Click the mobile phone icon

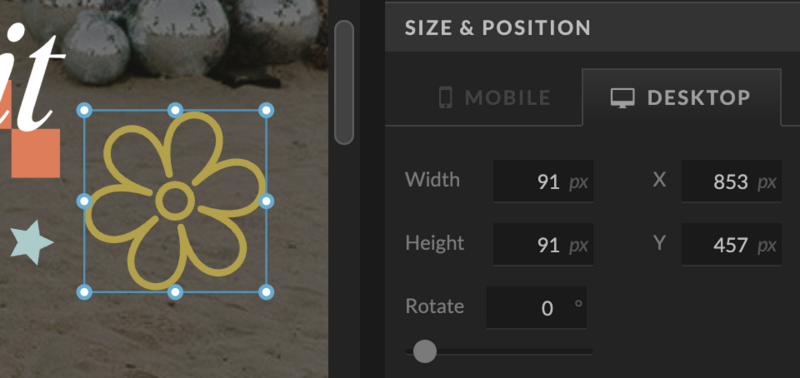coord(445,97)
